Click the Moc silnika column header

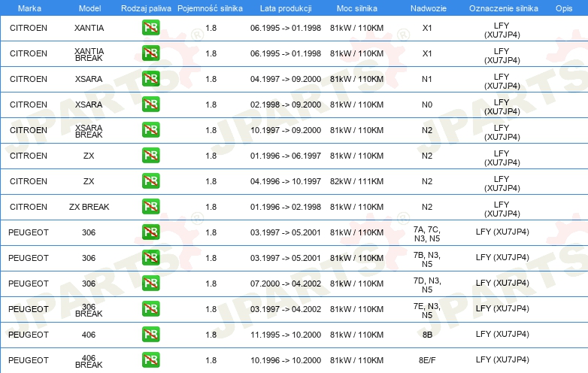357,8
